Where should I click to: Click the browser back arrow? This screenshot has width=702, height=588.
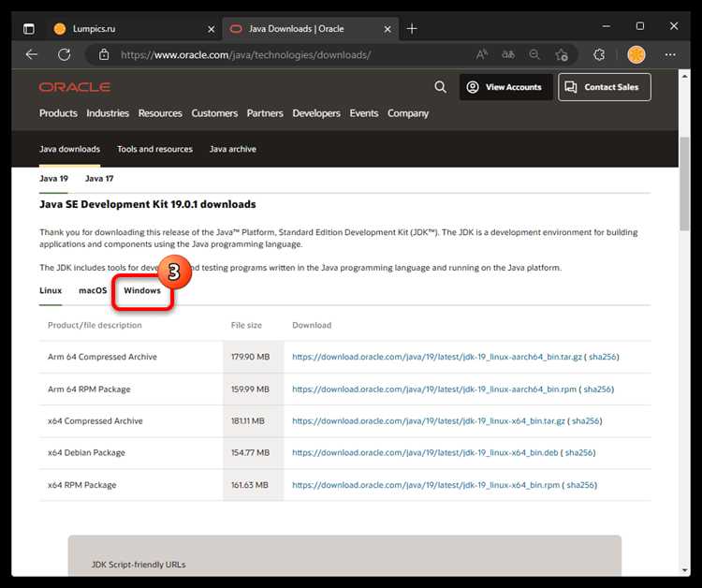pyautogui.click(x=31, y=54)
